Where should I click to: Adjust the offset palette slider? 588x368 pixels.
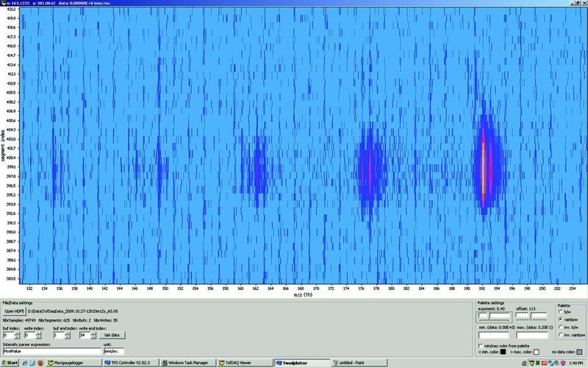click(531, 316)
